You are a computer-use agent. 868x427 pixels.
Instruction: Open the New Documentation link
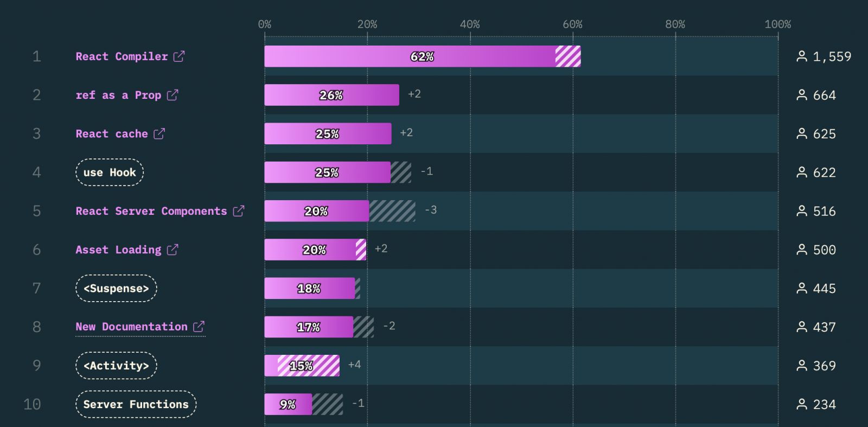click(x=131, y=327)
